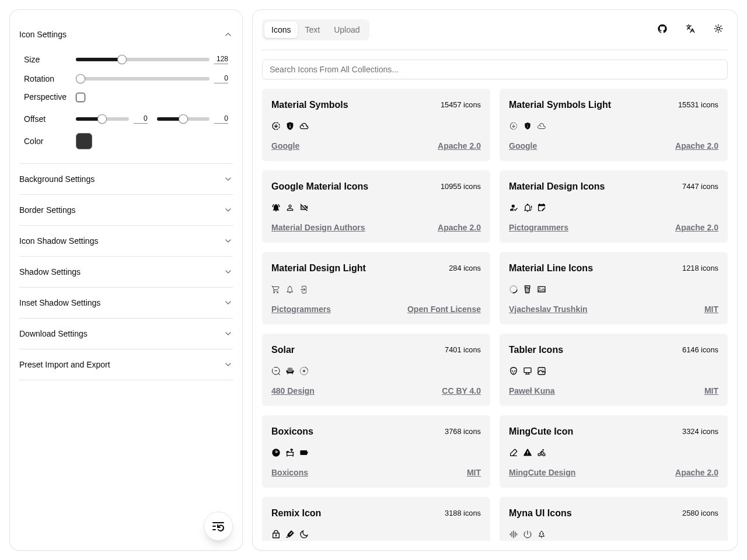Click the first Offset slider handle
Screen dimensions: 747x560
(102, 119)
